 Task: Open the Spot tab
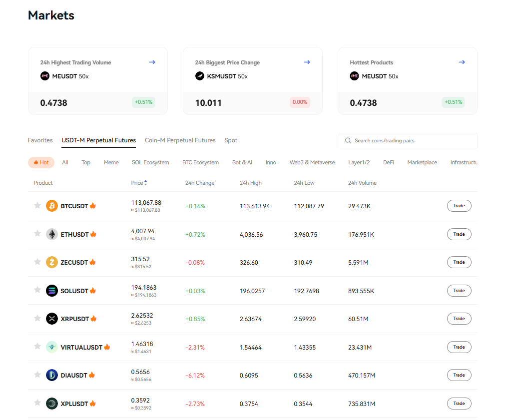[231, 140]
